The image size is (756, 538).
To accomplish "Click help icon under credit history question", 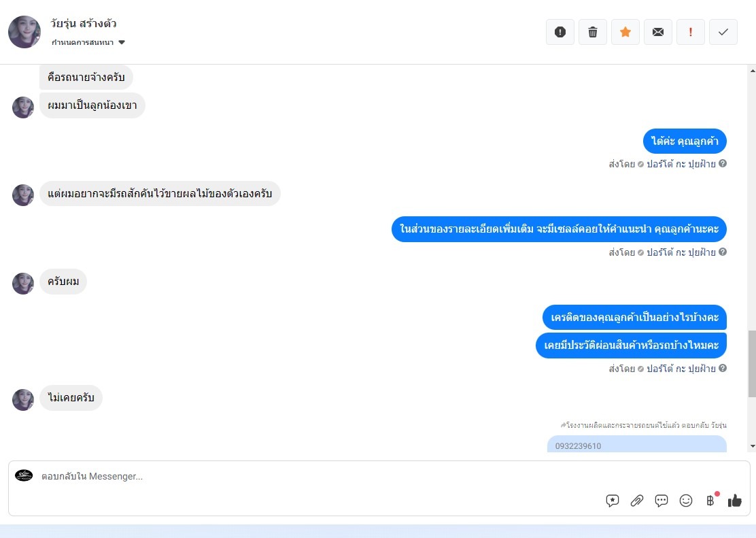I will (722, 368).
